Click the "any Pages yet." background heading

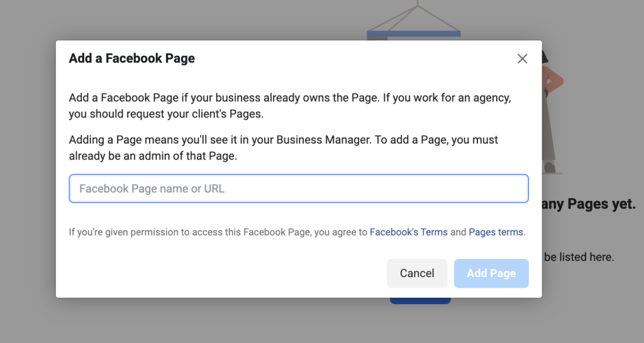click(x=589, y=204)
